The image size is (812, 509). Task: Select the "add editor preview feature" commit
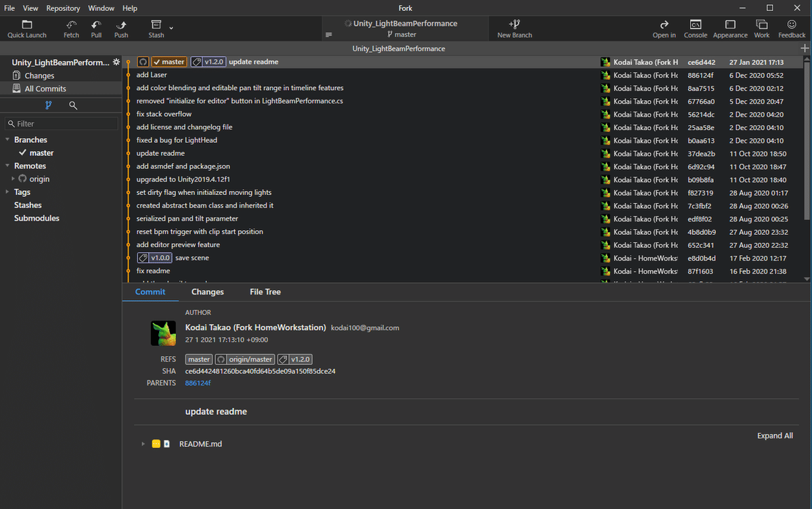[x=178, y=245]
